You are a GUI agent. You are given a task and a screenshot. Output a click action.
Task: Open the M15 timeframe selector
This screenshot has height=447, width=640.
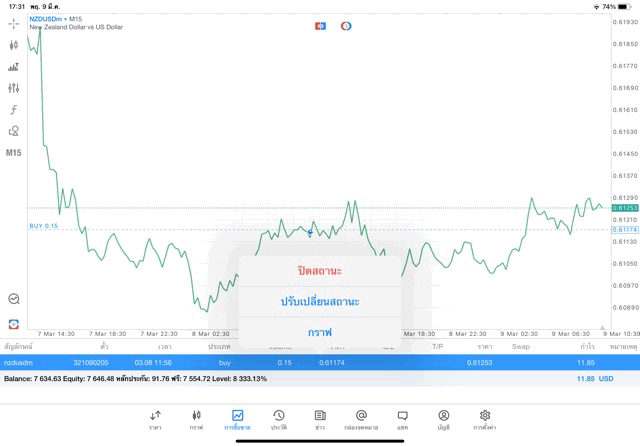click(13, 153)
